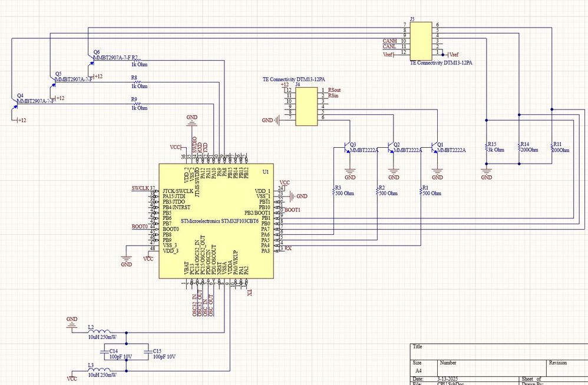Select resistor R9 1k Ohm
The image size is (588, 385).
coord(137,104)
